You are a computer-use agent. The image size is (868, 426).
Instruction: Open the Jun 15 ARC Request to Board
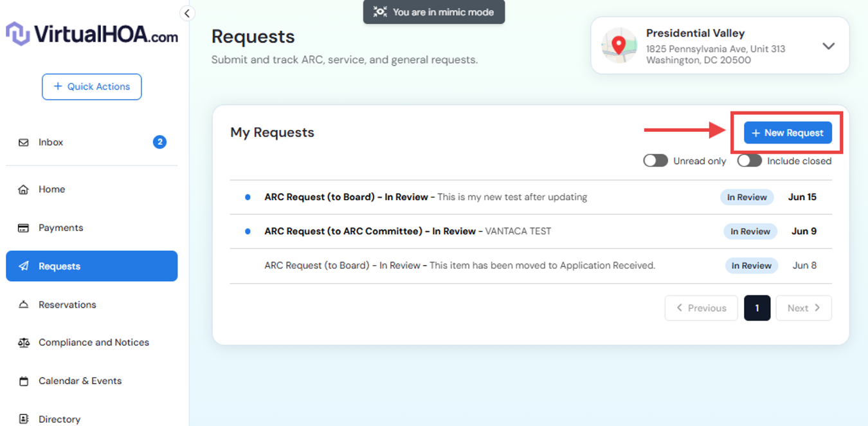pos(530,198)
